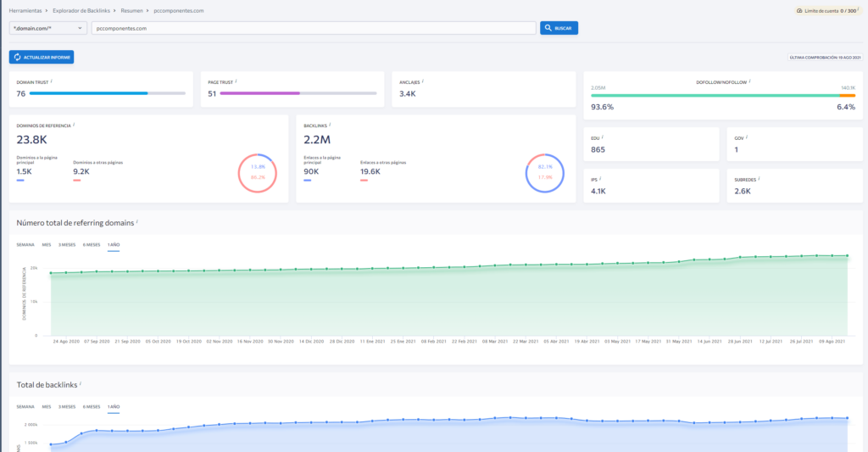Click the 3.4K Anclajes value
The height and width of the screenshot is (452, 868).
tap(408, 94)
